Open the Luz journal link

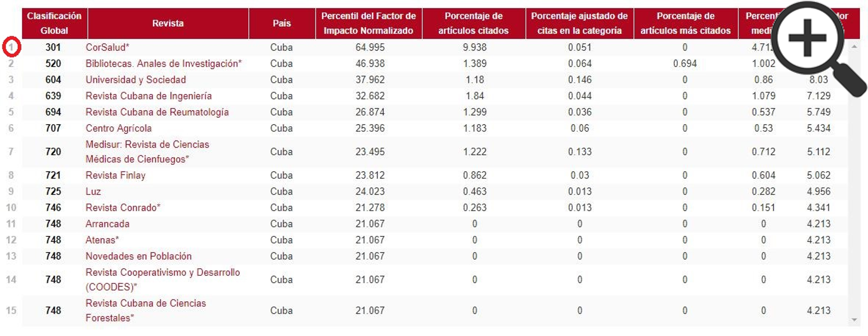tap(93, 191)
